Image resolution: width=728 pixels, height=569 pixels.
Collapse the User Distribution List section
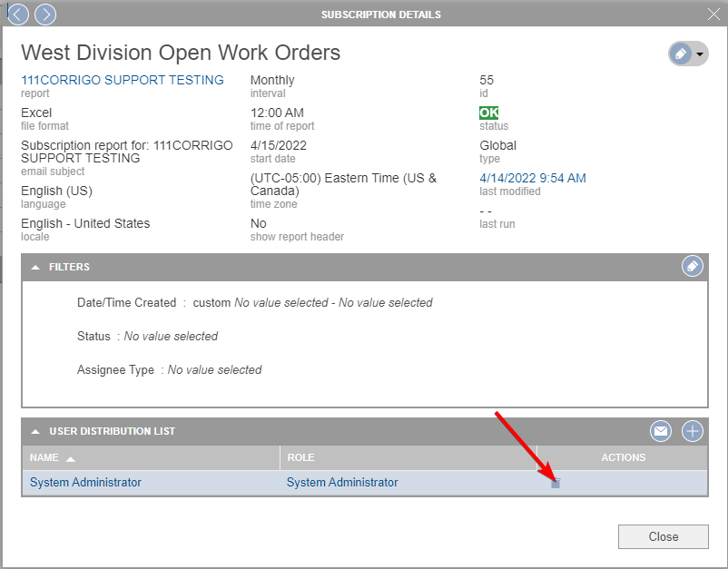[x=35, y=432]
